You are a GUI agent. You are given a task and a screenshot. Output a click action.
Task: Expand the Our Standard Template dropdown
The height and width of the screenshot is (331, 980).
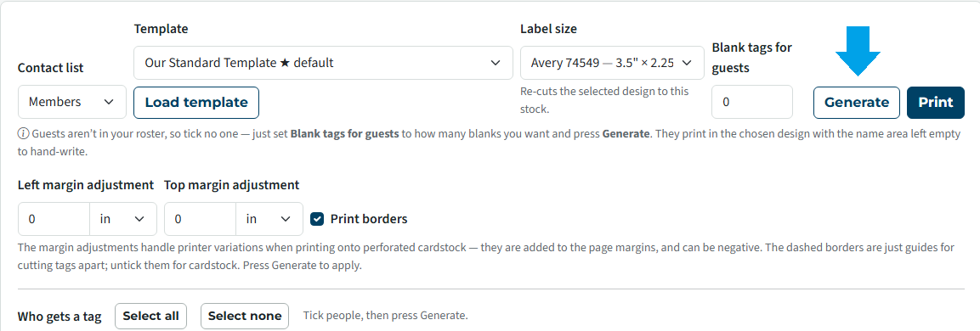tap(323, 63)
